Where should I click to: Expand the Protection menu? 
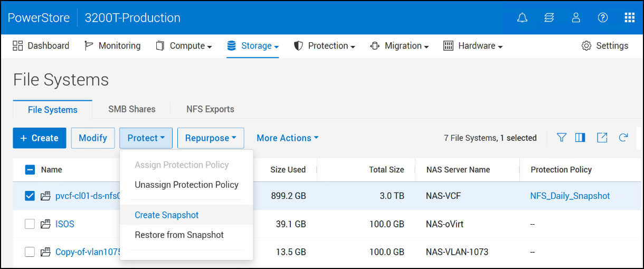tap(324, 46)
